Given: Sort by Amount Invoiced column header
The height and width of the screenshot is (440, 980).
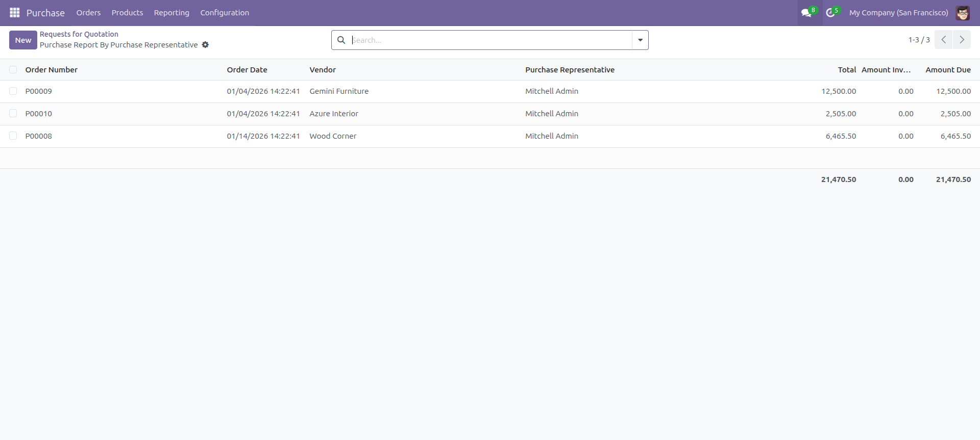Looking at the screenshot, I should pyautogui.click(x=886, y=70).
